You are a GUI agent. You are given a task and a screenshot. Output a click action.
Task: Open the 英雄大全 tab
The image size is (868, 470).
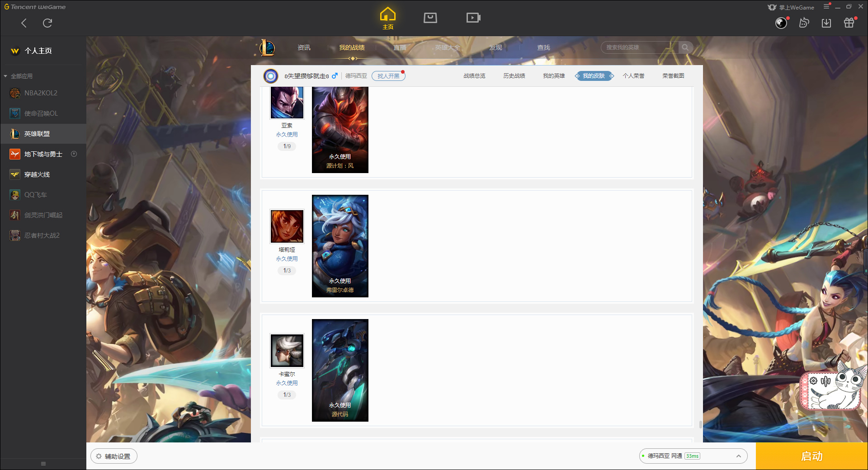448,47
